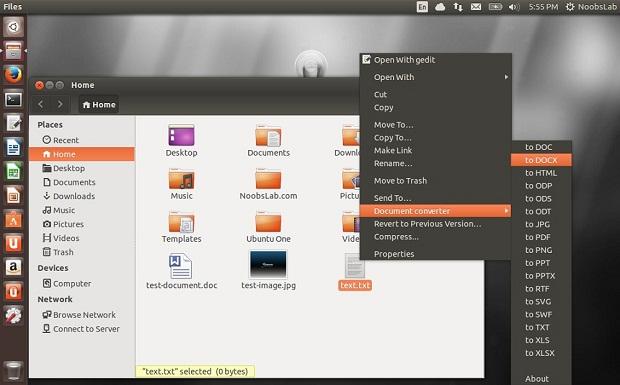The height and width of the screenshot is (385, 620).
Task: Click the Home path bar button
Action: 99,105
